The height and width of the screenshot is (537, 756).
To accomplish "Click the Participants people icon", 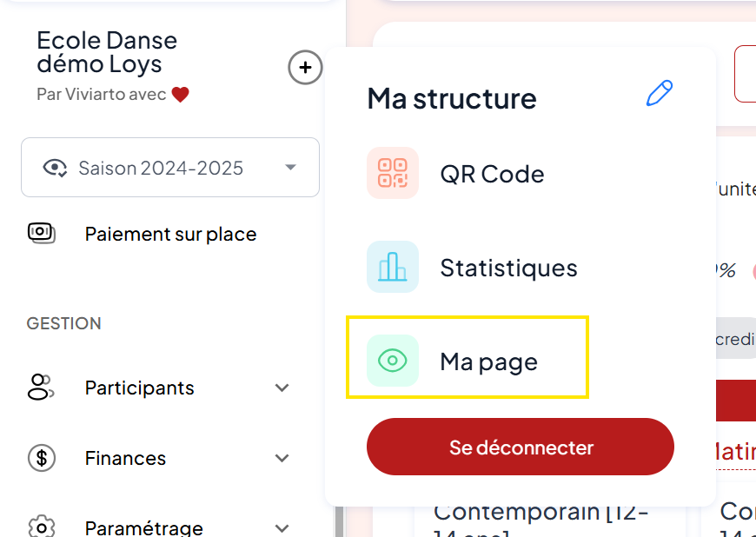I will click(x=41, y=388).
